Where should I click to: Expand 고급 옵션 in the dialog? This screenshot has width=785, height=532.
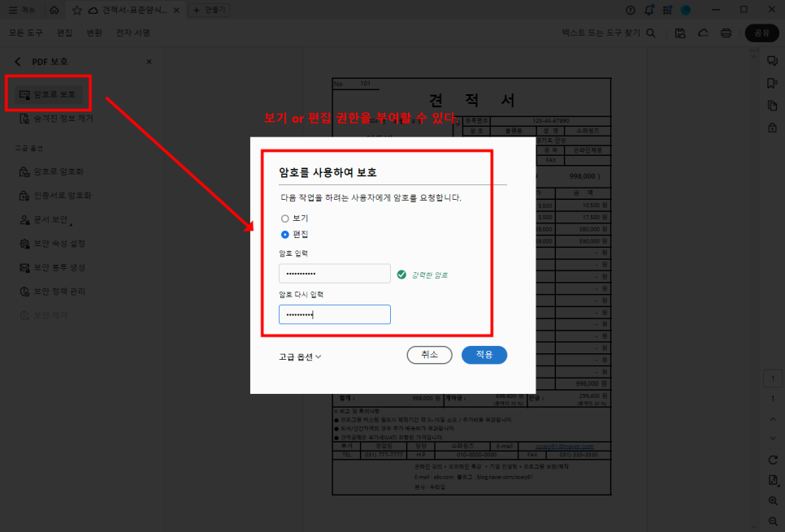300,357
